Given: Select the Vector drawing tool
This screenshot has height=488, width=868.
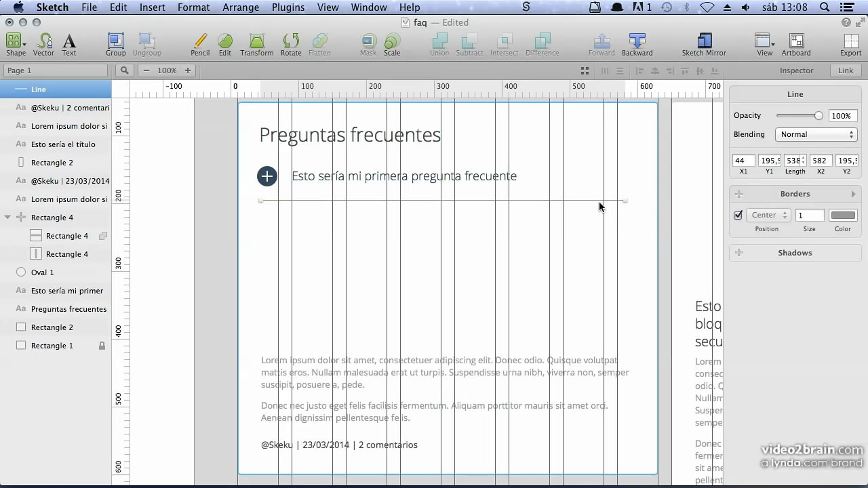Looking at the screenshot, I should click(43, 45).
